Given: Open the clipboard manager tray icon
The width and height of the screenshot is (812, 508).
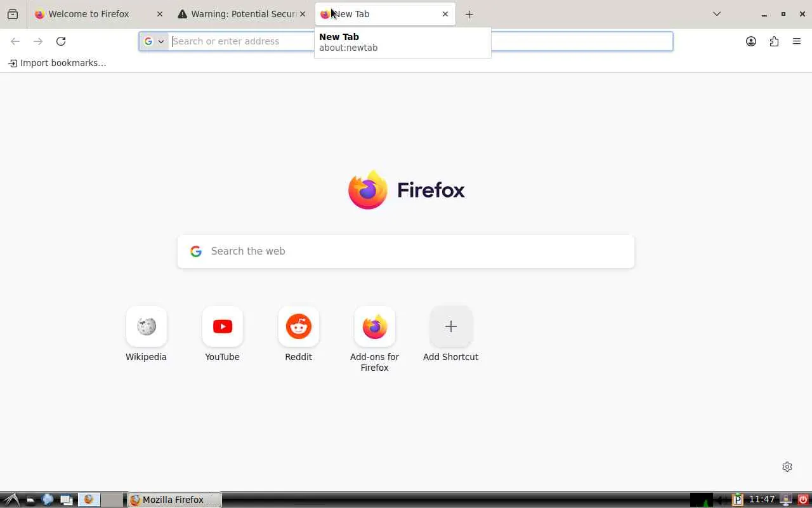Looking at the screenshot, I should (738, 500).
